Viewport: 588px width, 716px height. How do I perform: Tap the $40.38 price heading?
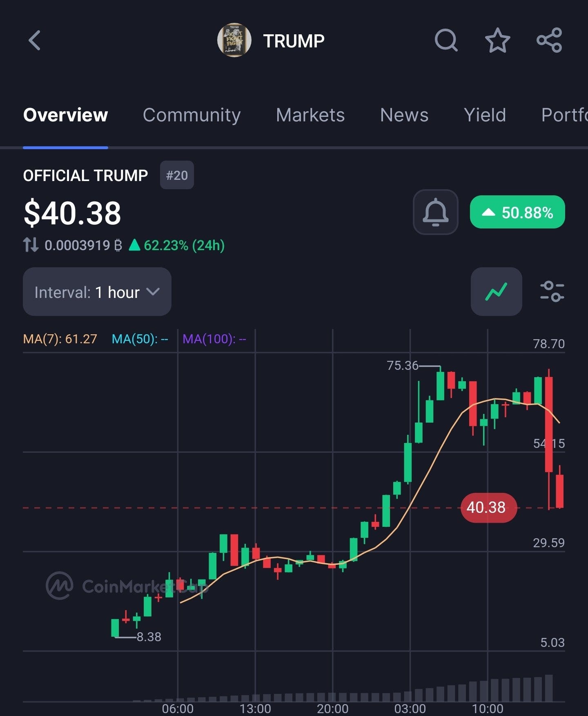(72, 213)
